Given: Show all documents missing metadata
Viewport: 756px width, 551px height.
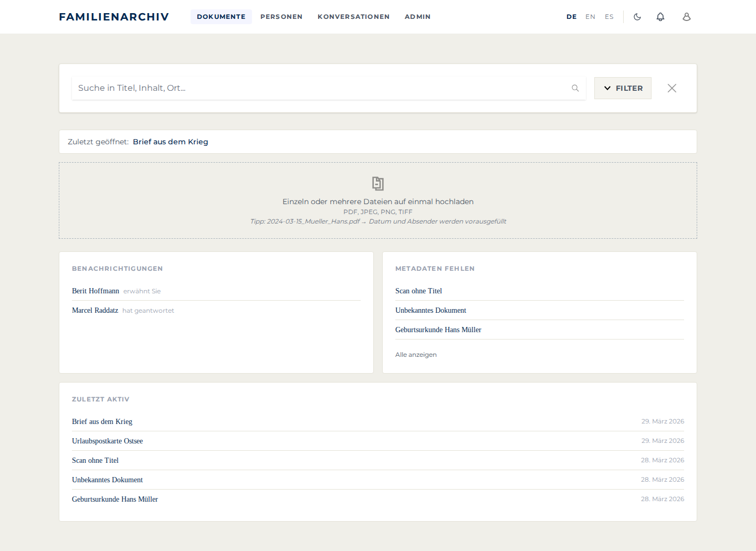Looking at the screenshot, I should [x=416, y=355].
